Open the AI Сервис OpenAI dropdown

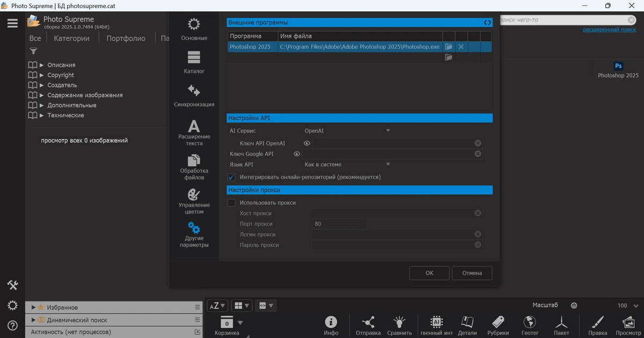coord(347,130)
